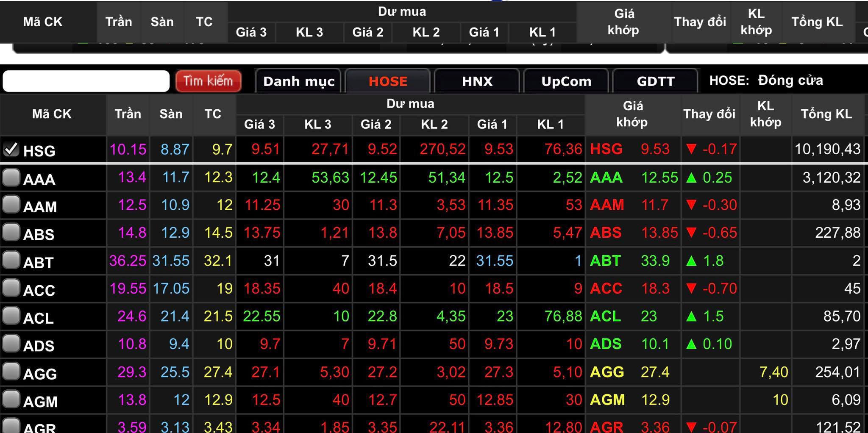Select the GDTT tab

[656, 81]
